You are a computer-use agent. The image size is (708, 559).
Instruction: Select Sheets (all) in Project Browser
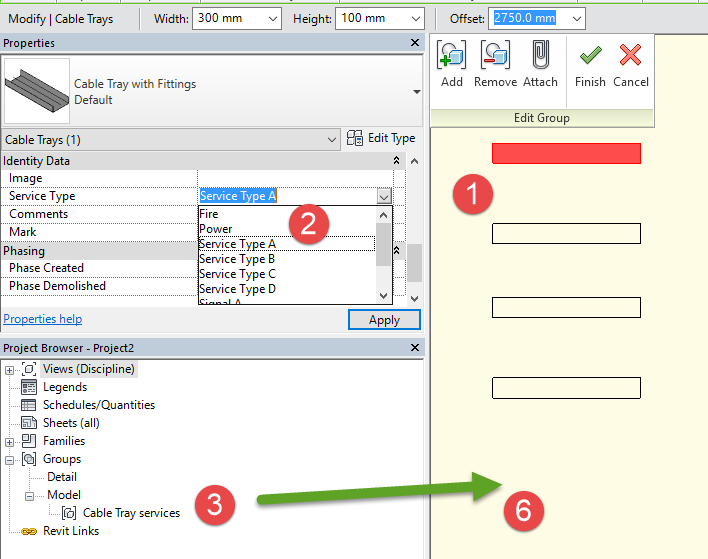pyautogui.click(x=71, y=423)
